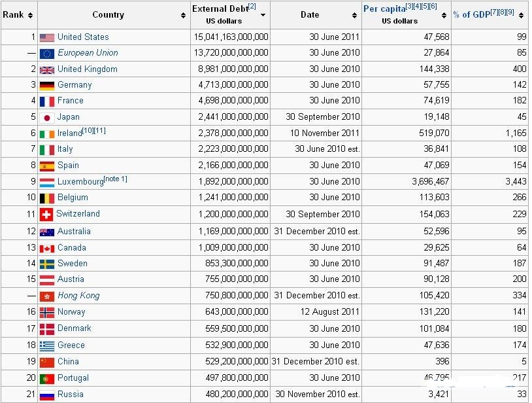This screenshot has height=403, width=532.
Task: Click the United States flag icon
Action: click(x=47, y=37)
